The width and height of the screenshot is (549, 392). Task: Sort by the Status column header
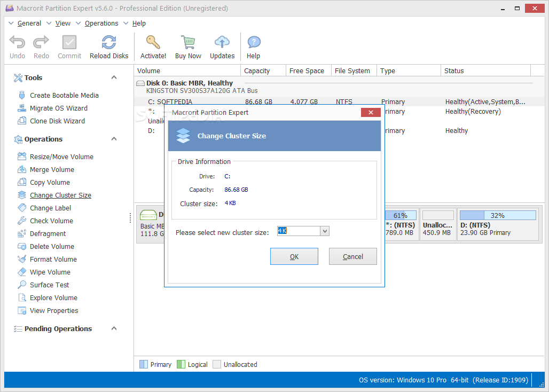coord(485,70)
